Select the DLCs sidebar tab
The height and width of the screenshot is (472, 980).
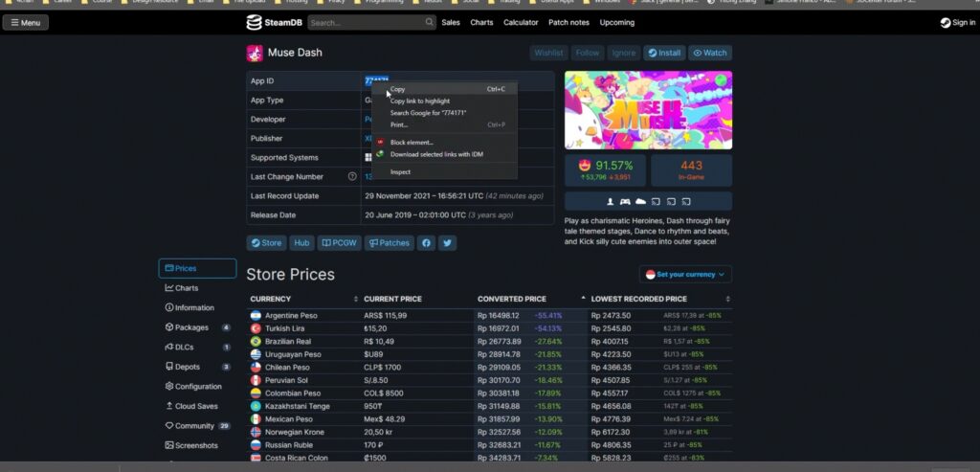coord(197,347)
